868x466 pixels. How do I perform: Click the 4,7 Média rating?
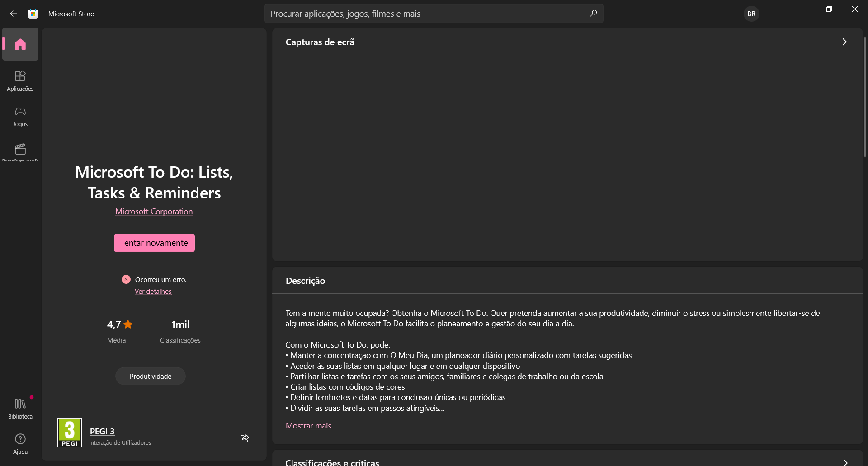click(119, 331)
